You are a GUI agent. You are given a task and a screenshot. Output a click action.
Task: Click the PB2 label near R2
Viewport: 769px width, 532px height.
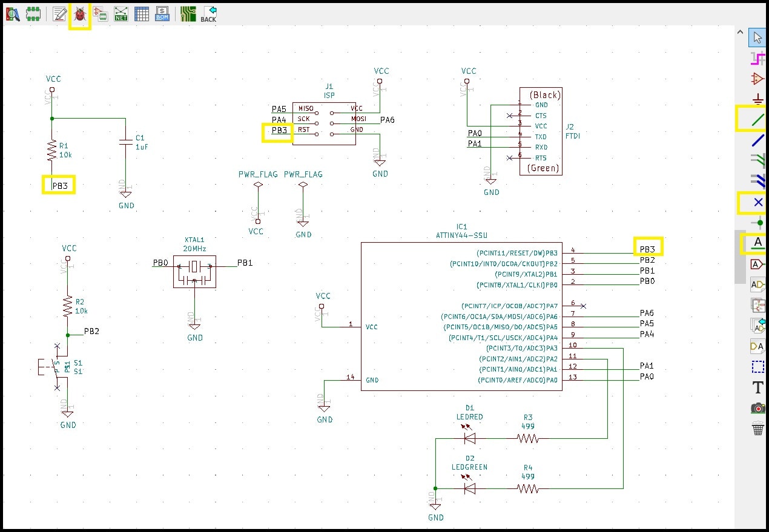[x=91, y=331]
